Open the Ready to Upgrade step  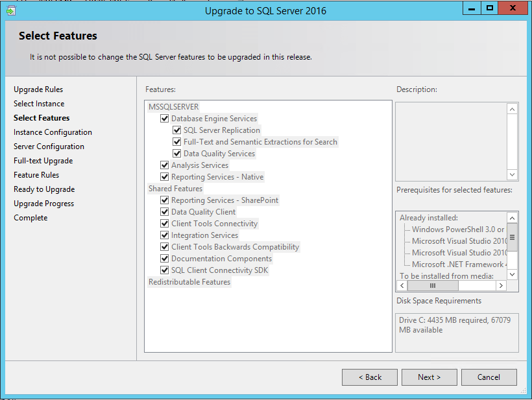43,189
